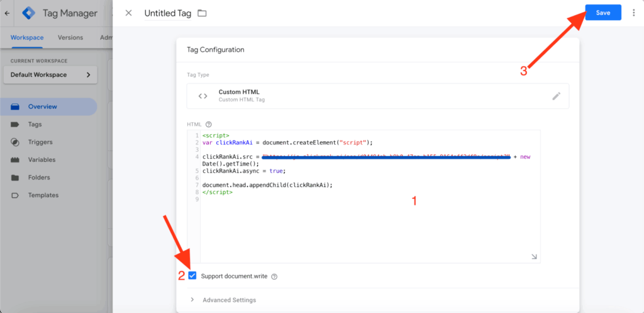Expand Advanced Settings chevron

click(x=192, y=300)
